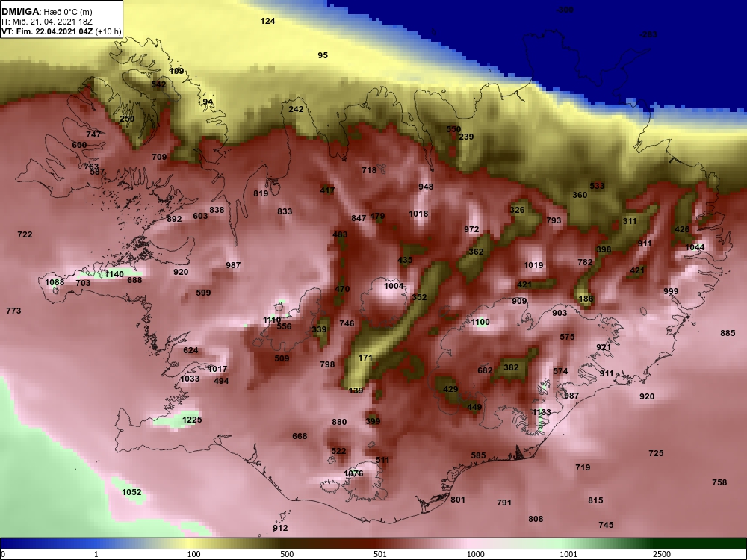The width and height of the screenshot is (747, 560).
Task: Click the offshore value 773
Action: tap(13, 311)
